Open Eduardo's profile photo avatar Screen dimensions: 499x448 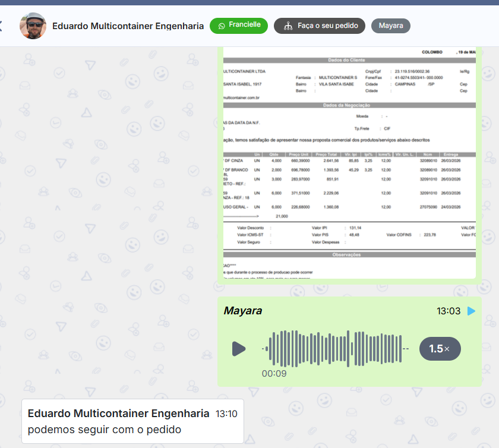click(x=33, y=26)
